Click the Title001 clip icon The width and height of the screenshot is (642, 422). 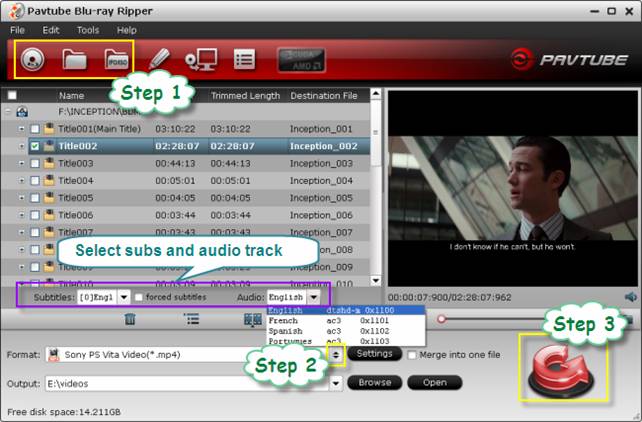click(x=49, y=129)
